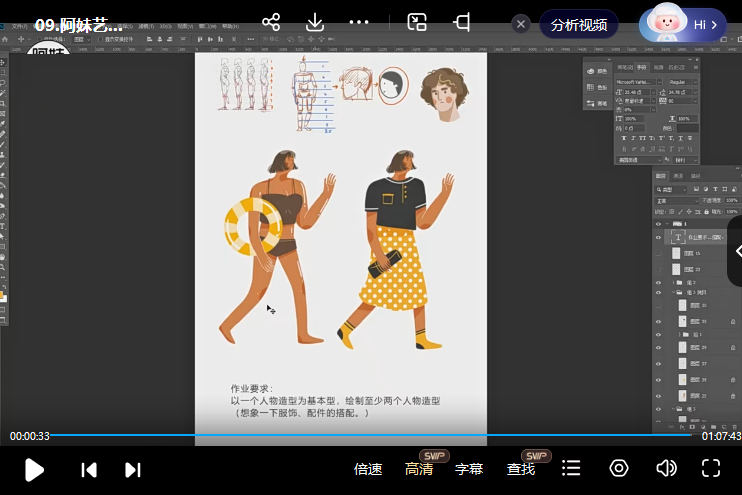Click the crop/screenshot icon in top bar
The width and height of the screenshot is (742, 495).
(x=461, y=22)
